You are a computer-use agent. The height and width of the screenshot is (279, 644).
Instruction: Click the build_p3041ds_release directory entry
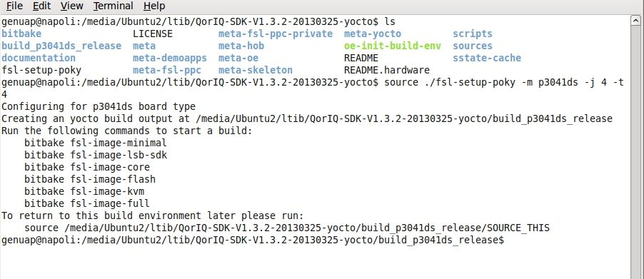(61, 46)
